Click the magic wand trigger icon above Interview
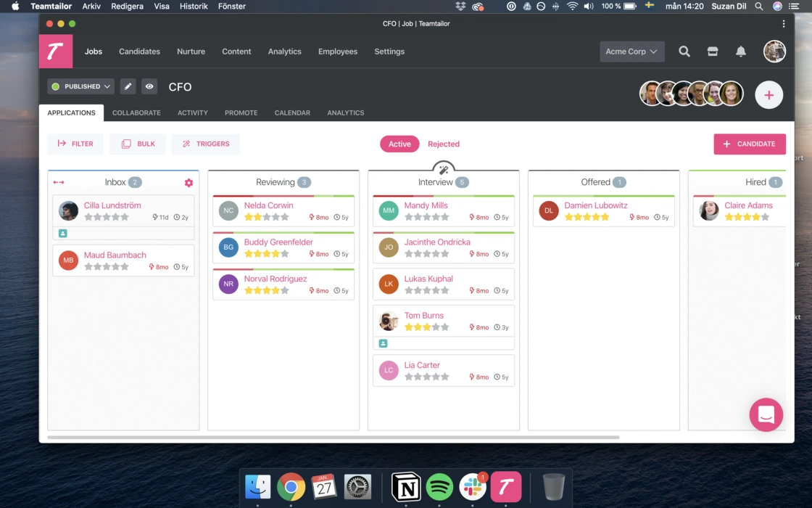This screenshot has height=508, width=812. click(x=443, y=170)
